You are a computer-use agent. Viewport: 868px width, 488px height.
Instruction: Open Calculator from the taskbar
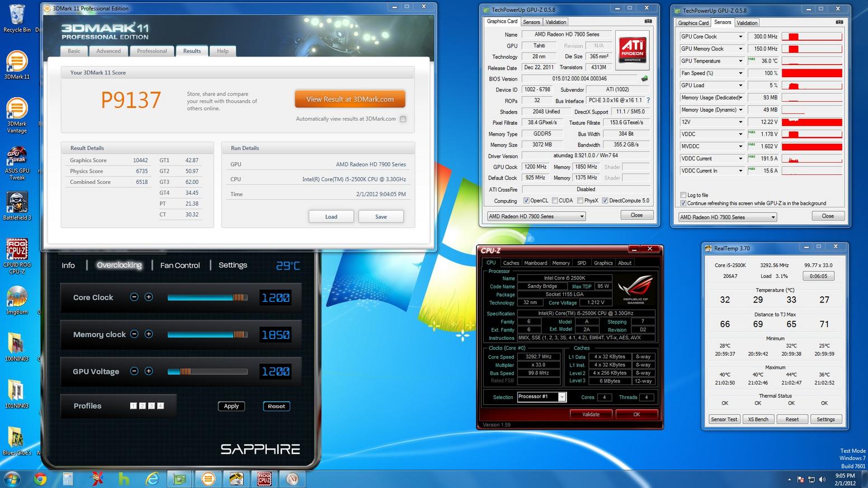pyautogui.click(x=68, y=479)
